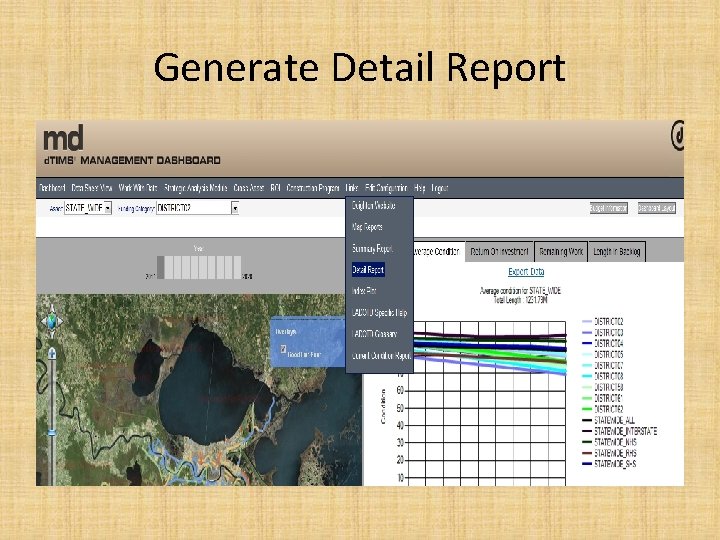Click the DISTRICT03 legend label
This screenshot has width=720, height=540.
click(608, 332)
